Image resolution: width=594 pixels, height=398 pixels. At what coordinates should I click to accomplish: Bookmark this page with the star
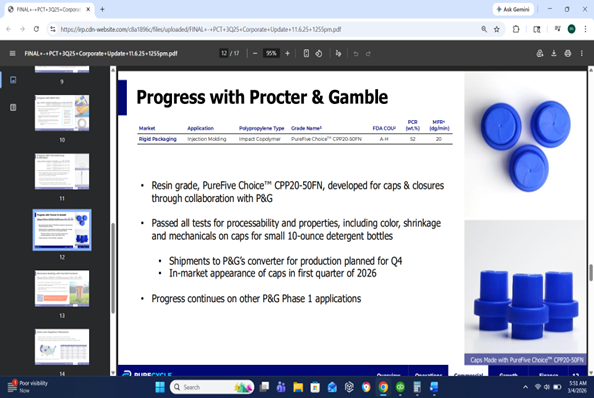[496, 29]
